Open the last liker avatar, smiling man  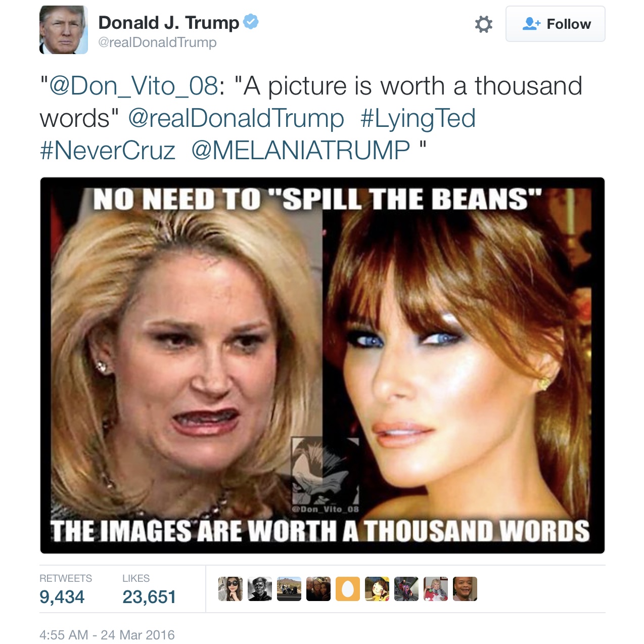point(465,589)
